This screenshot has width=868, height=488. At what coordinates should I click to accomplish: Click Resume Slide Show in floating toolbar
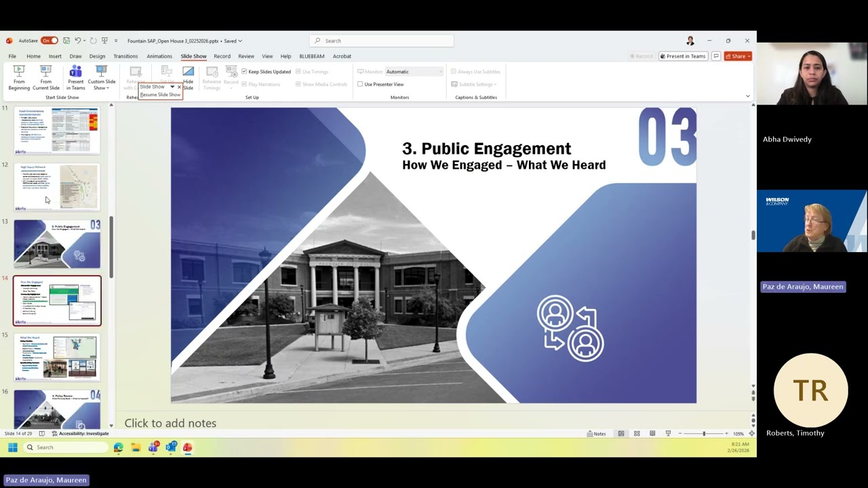[x=160, y=95]
